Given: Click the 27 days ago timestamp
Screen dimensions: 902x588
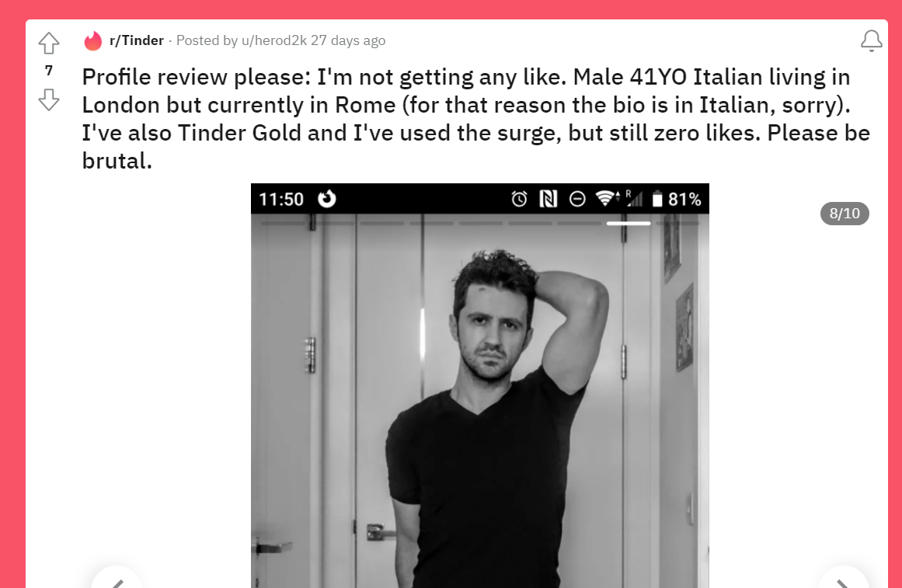Looking at the screenshot, I should click(x=348, y=41).
